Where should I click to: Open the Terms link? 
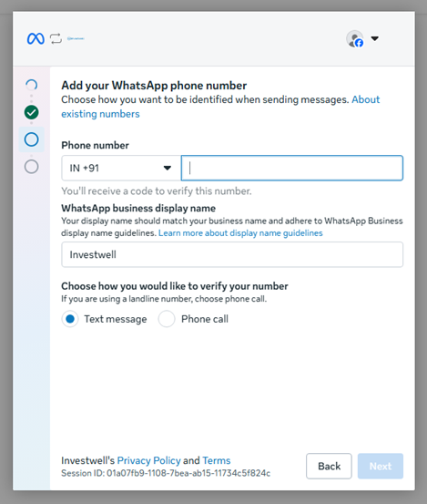click(x=217, y=460)
